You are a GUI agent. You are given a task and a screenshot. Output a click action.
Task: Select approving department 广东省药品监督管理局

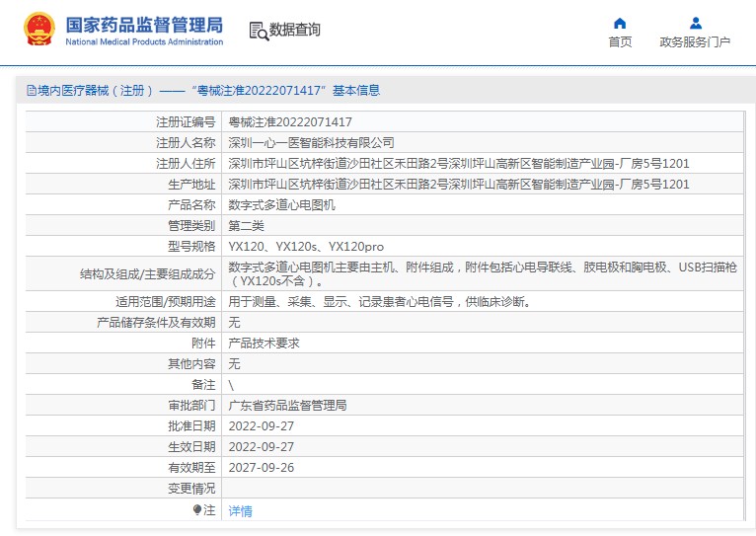[288, 406]
